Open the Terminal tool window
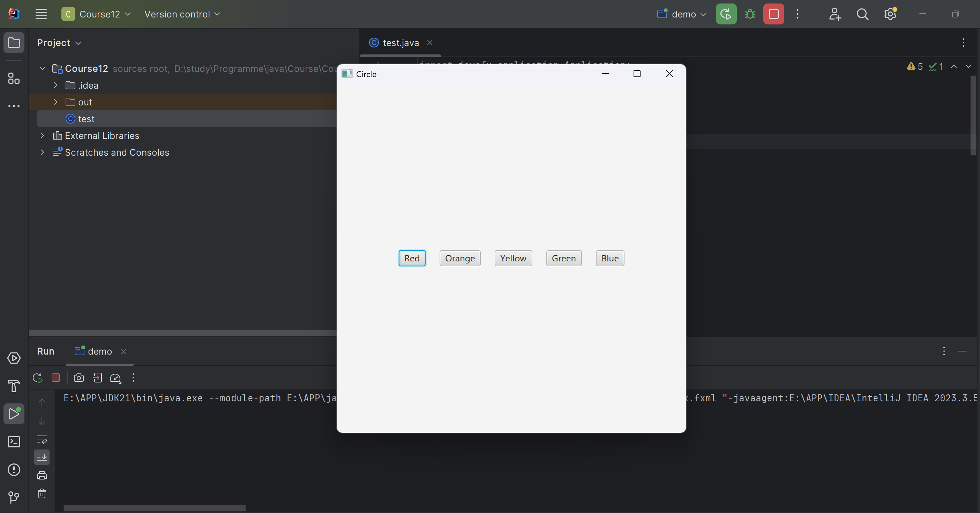The height and width of the screenshot is (513, 980). pos(14,442)
